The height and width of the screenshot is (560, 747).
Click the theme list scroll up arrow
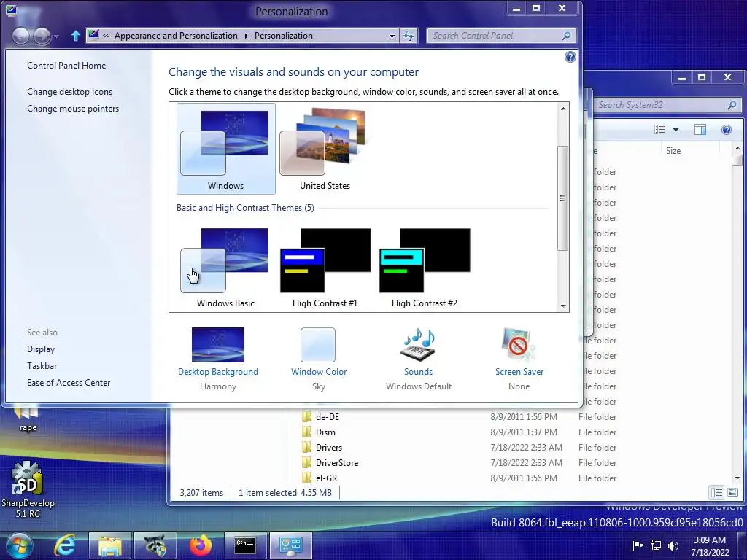point(563,109)
